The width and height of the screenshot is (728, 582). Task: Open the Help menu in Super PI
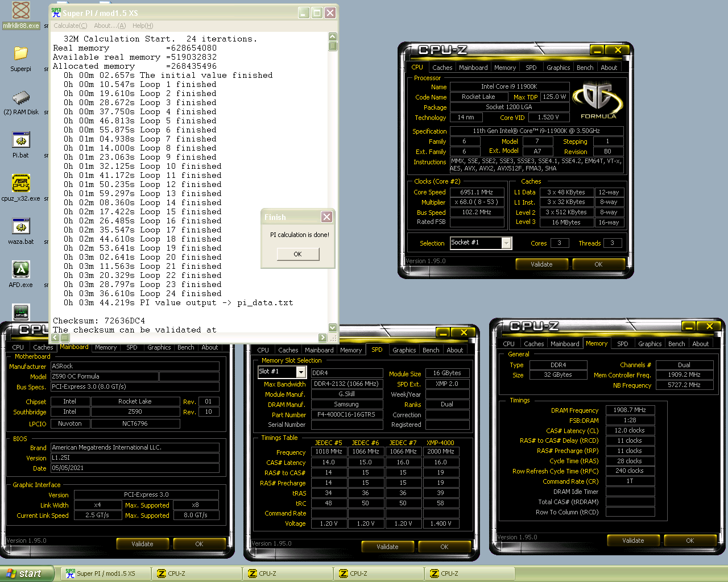click(x=143, y=26)
